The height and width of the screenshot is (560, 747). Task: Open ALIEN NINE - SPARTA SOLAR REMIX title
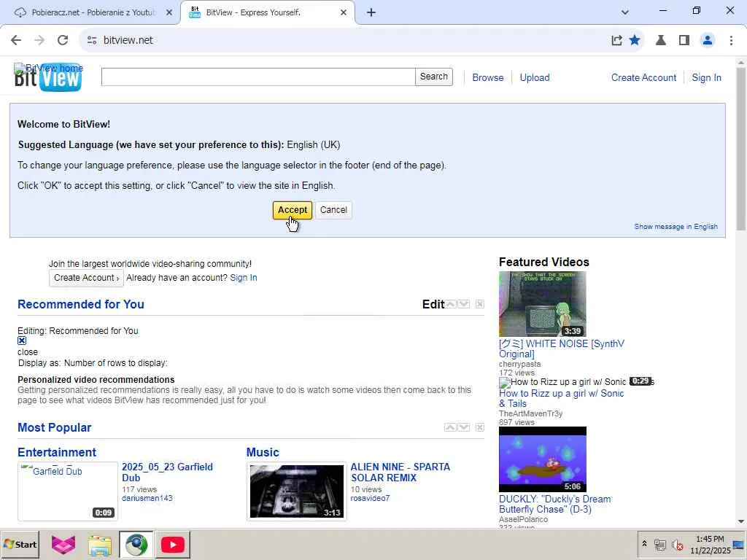point(400,472)
